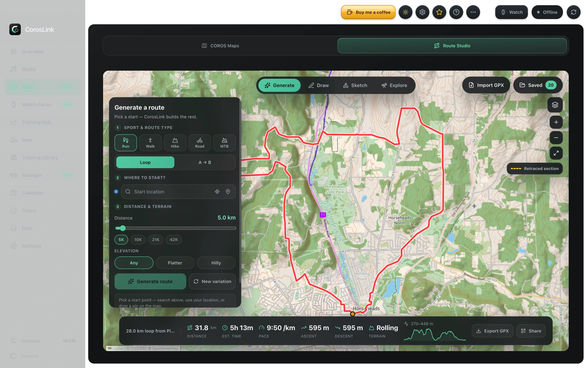588x368 pixels.
Task: Open Training Hub in sidebar
Action: click(x=42, y=122)
